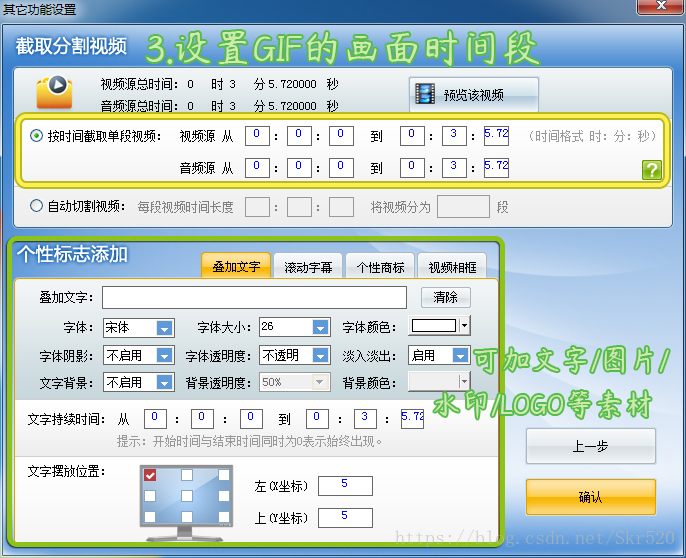Click the green question mark help icon

pos(651,170)
